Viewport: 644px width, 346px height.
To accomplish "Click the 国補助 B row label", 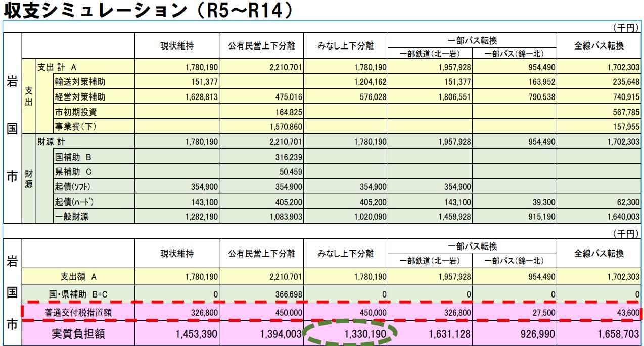I will click(74, 157).
